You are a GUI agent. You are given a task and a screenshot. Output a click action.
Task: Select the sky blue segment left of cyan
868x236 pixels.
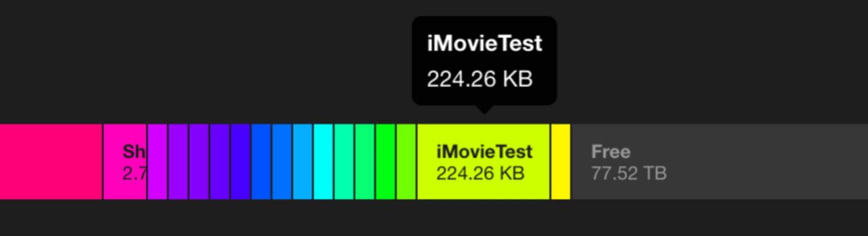pyautogui.click(x=303, y=161)
